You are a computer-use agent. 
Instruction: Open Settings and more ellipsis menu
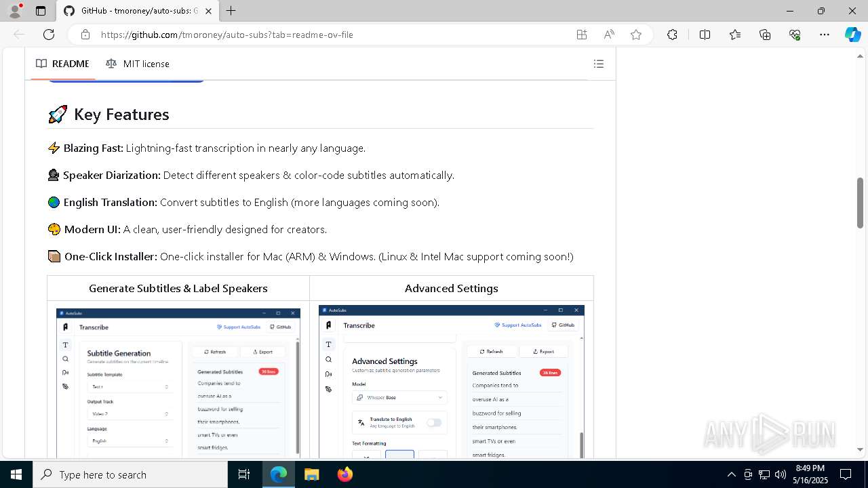click(x=825, y=35)
